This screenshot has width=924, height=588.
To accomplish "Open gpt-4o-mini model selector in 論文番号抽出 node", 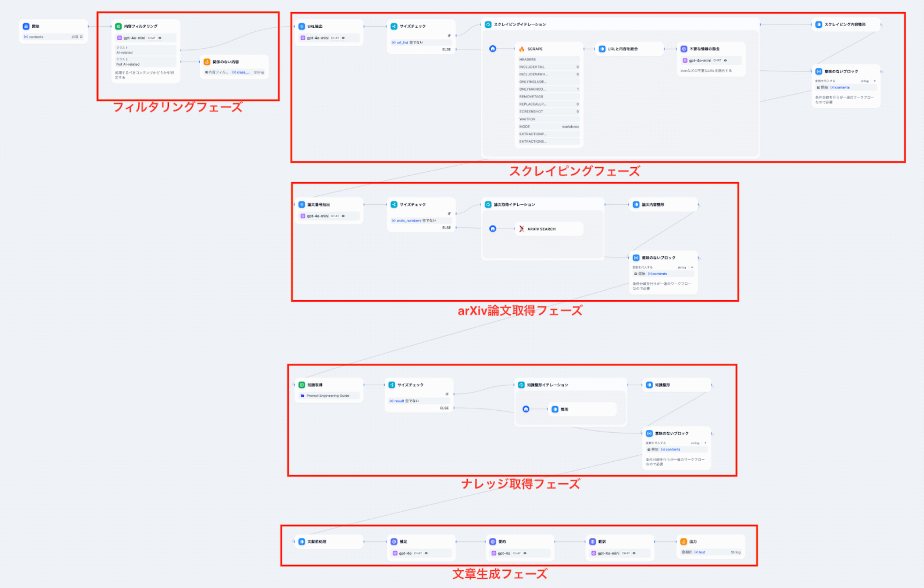I will click(x=318, y=216).
